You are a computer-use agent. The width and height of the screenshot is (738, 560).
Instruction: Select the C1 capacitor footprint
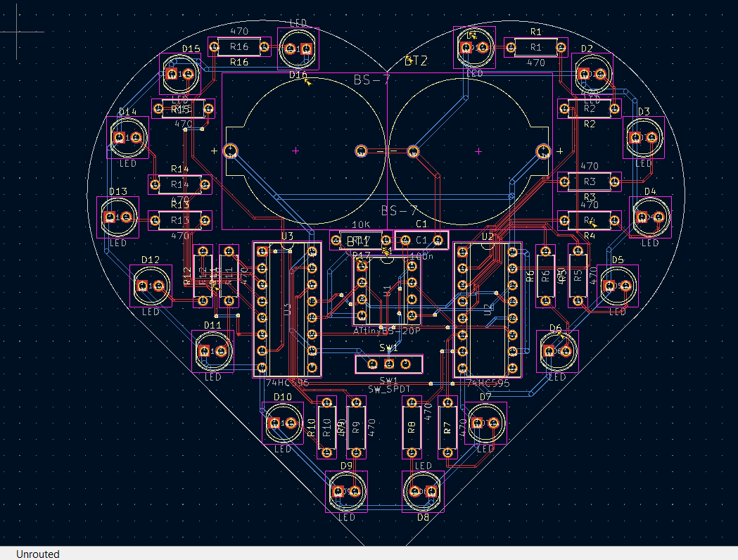[x=421, y=241]
